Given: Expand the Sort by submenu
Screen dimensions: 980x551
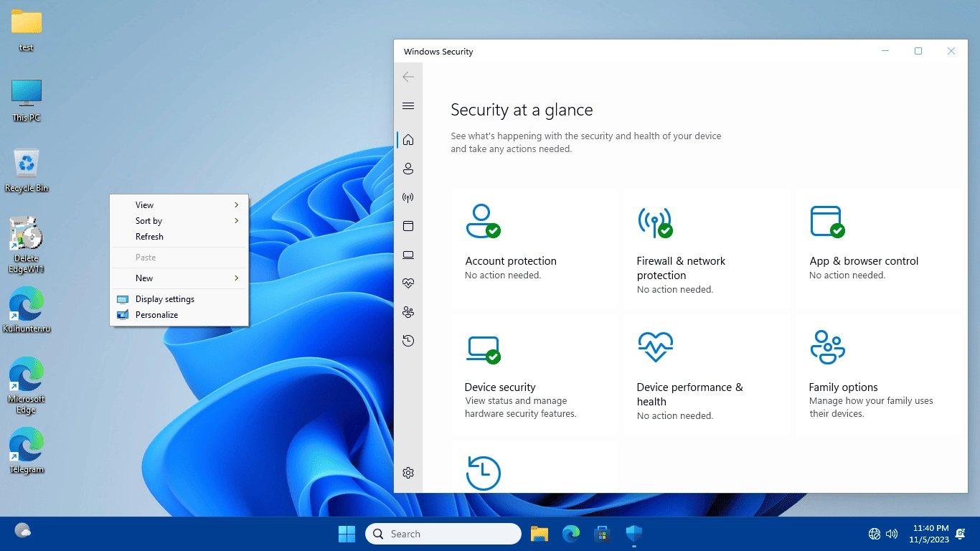Looking at the screenshot, I should [x=179, y=221].
